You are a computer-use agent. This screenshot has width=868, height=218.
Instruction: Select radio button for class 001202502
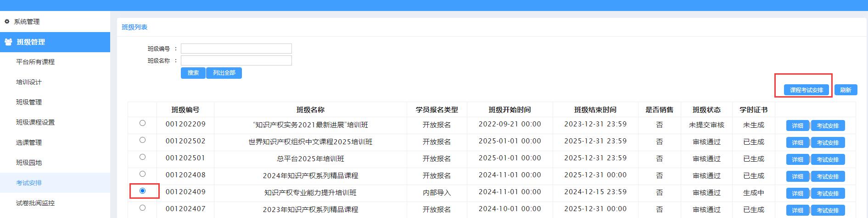[x=142, y=140]
